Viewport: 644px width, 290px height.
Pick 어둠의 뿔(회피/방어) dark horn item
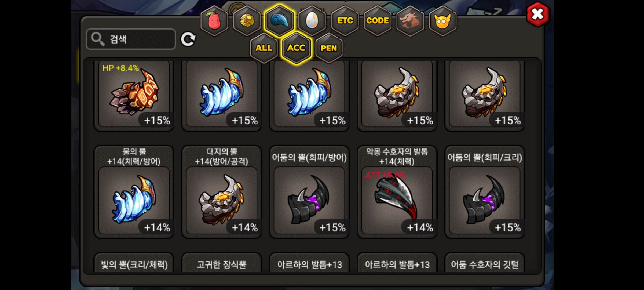pos(309,192)
